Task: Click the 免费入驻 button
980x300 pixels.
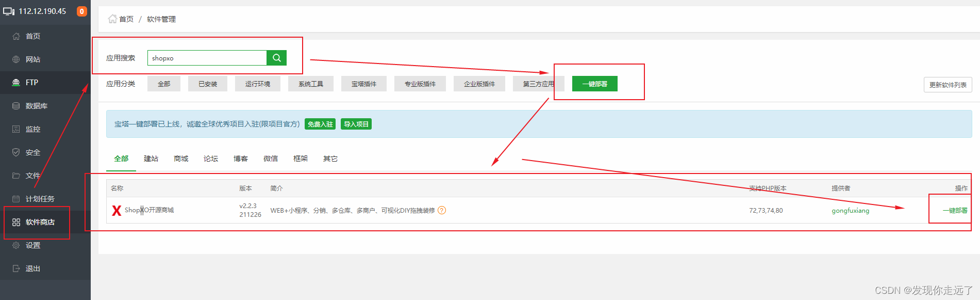Action: [320, 124]
